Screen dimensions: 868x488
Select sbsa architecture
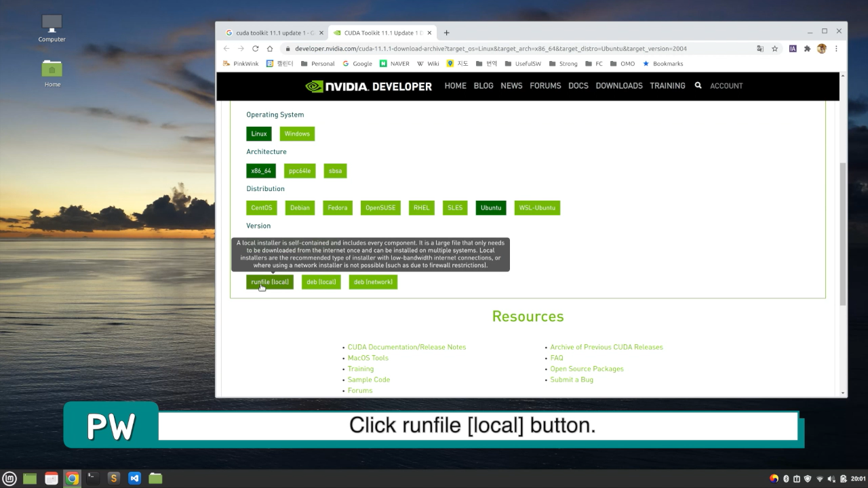[x=335, y=171]
